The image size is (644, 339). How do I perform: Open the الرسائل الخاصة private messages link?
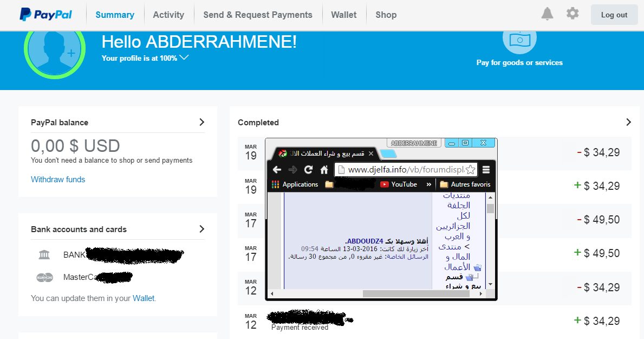(408, 257)
